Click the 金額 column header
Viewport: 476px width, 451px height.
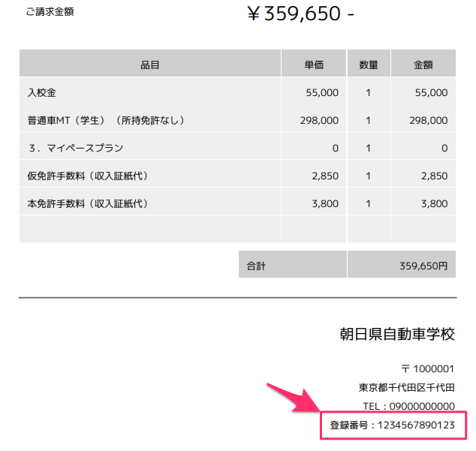tap(423, 65)
